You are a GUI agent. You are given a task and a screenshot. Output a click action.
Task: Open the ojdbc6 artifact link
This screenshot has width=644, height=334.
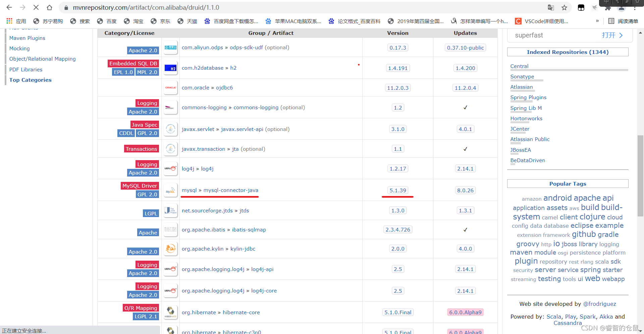(x=224, y=88)
